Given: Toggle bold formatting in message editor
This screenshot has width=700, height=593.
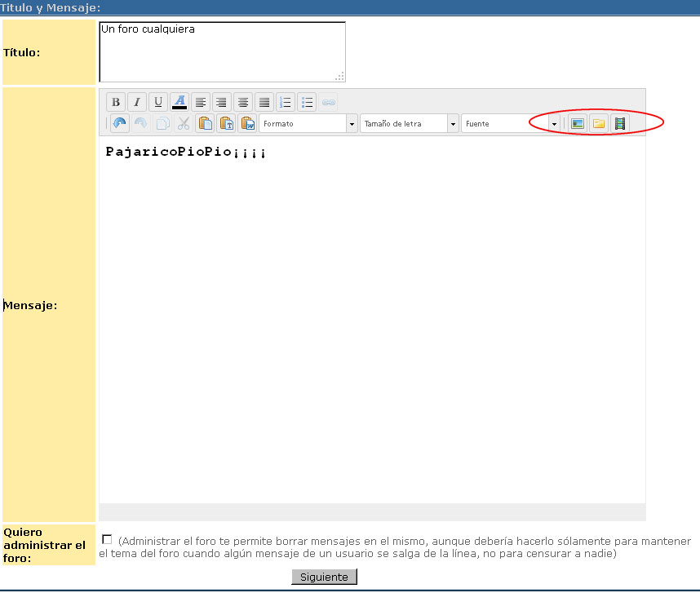Looking at the screenshot, I should click(x=116, y=102).
